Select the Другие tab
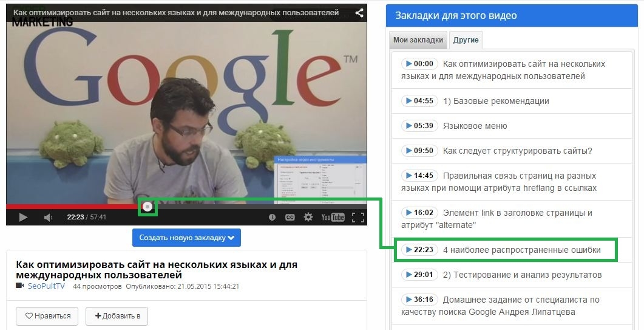Viewport: 644px width, 330px height. coord(466,40)
